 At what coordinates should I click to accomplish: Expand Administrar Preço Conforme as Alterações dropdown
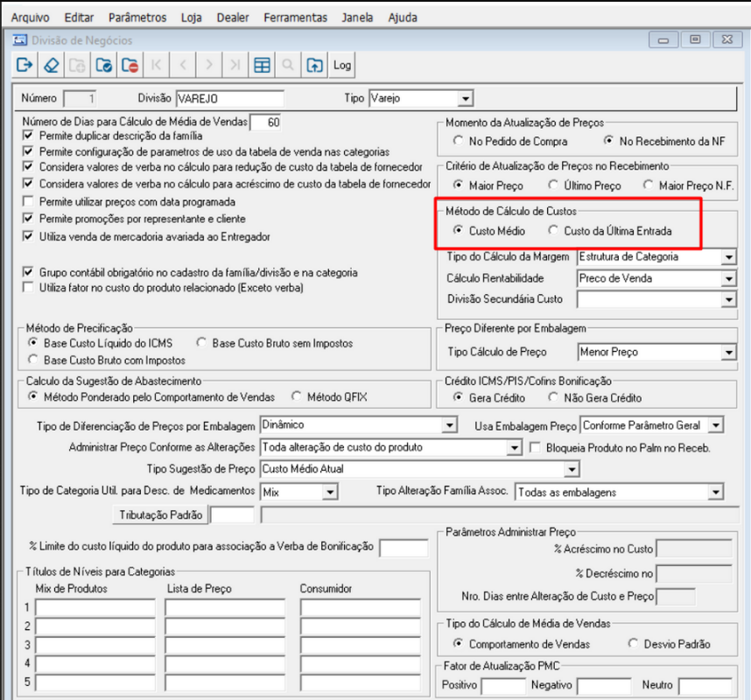click(x=514, y=448)
